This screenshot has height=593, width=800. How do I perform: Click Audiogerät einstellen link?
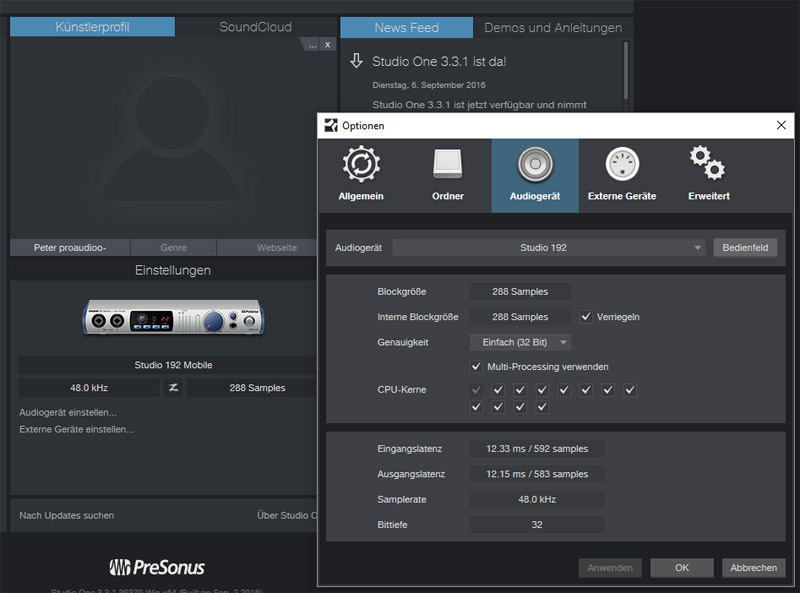click(x=68, y=412)
